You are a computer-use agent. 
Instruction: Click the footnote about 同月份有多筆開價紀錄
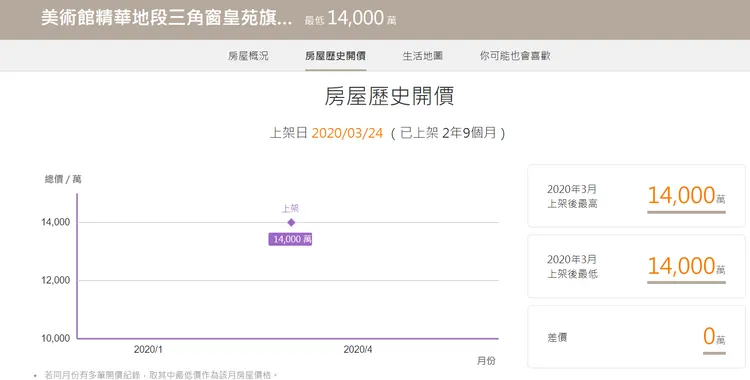(x=161, y=375)
